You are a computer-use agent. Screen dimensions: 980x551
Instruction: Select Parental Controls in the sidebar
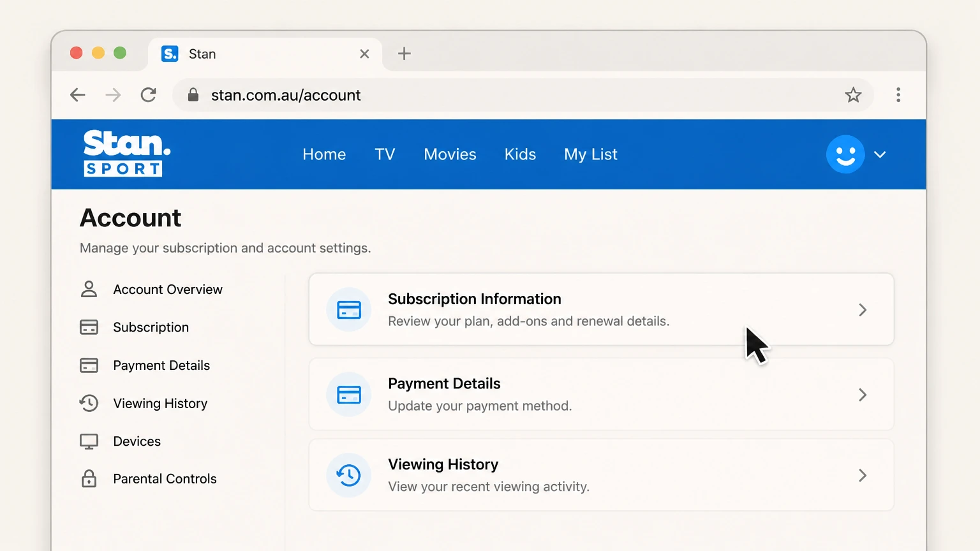tap(165, 479)
